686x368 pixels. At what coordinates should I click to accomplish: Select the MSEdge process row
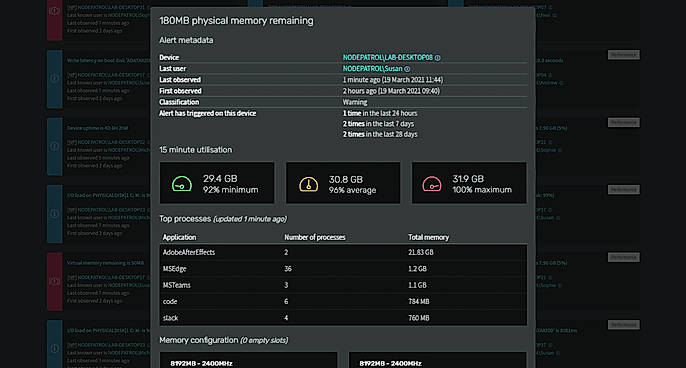coord(343,269)
